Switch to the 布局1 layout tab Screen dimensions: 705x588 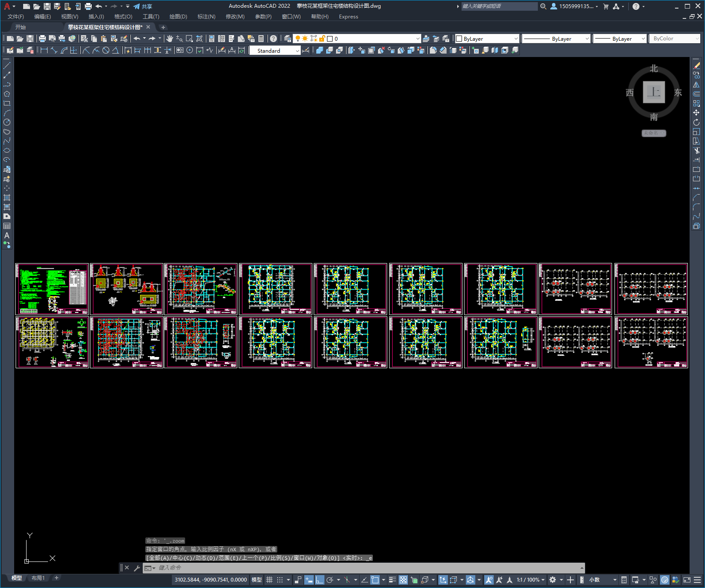tap(38, 578)
